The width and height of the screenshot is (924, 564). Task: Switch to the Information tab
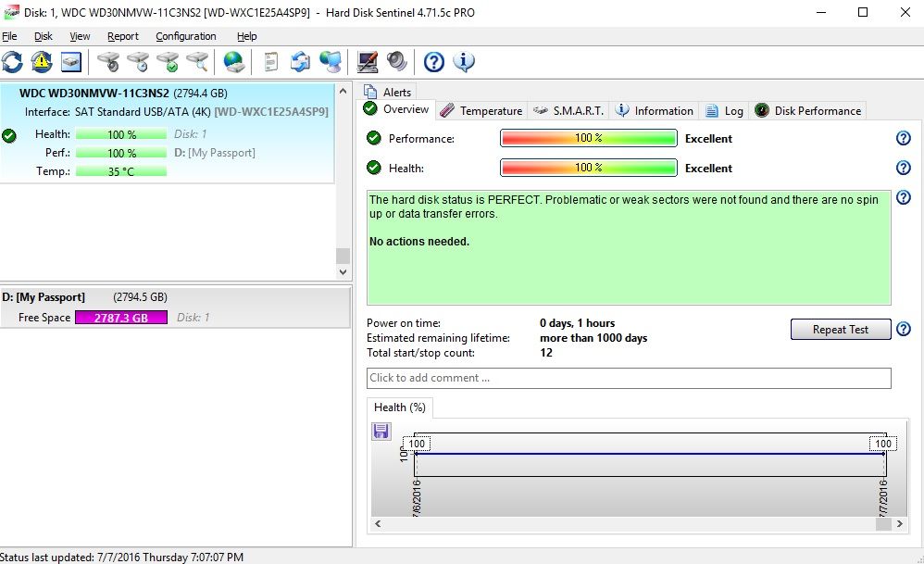(654, 111)
